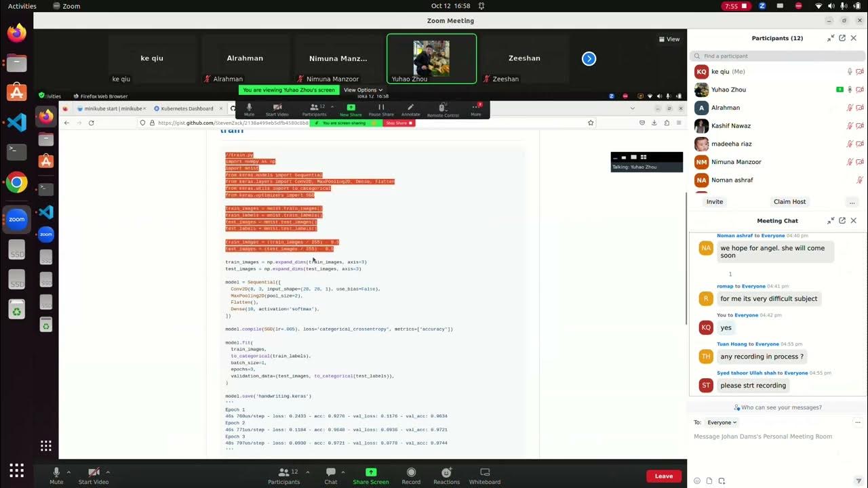Toggle ke qiu video in participants list
This screenshot has height=488, width=868.
pyautogui.click(x=860, y=71)
